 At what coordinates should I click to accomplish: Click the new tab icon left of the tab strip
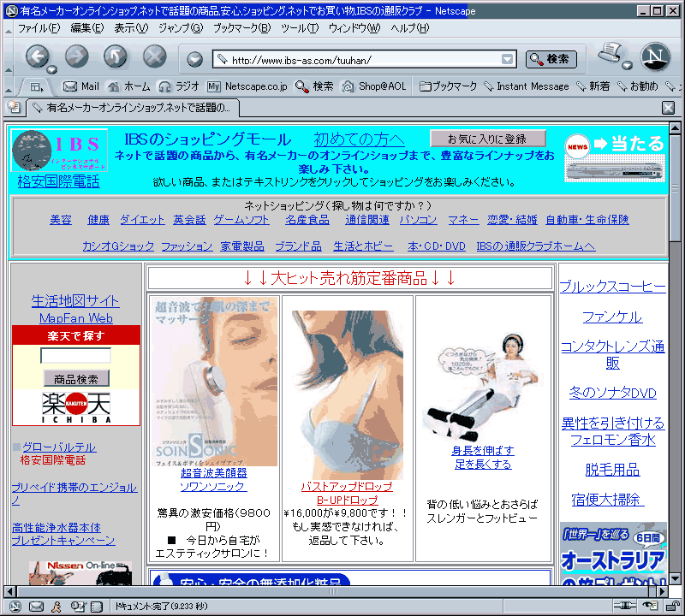14,107
